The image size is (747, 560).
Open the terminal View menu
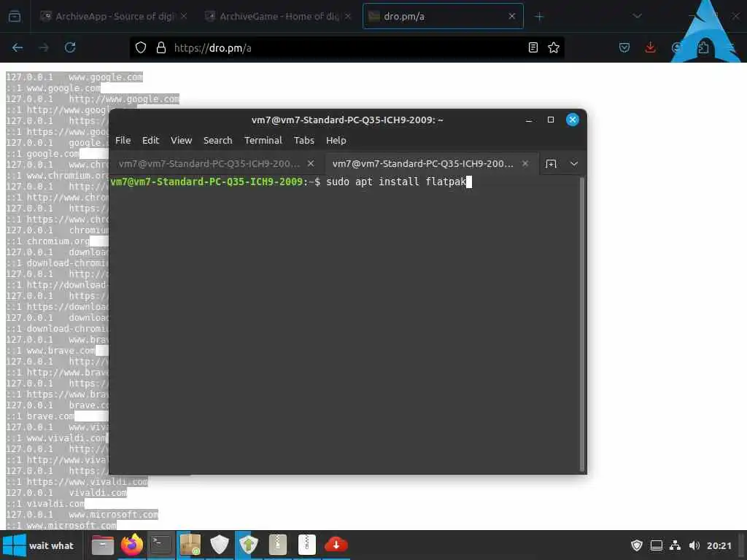point(181,141)
